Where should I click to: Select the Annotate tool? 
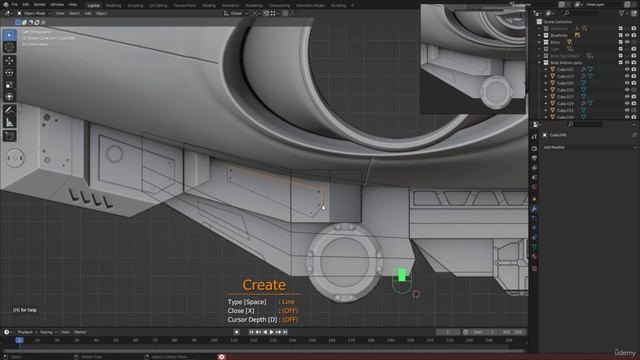coord(9,110)
